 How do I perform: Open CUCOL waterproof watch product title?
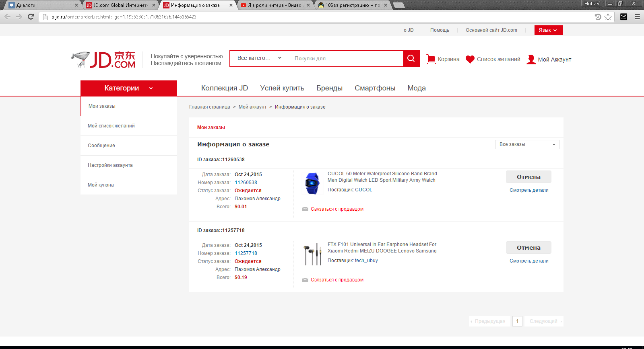(x=382, y=177)
